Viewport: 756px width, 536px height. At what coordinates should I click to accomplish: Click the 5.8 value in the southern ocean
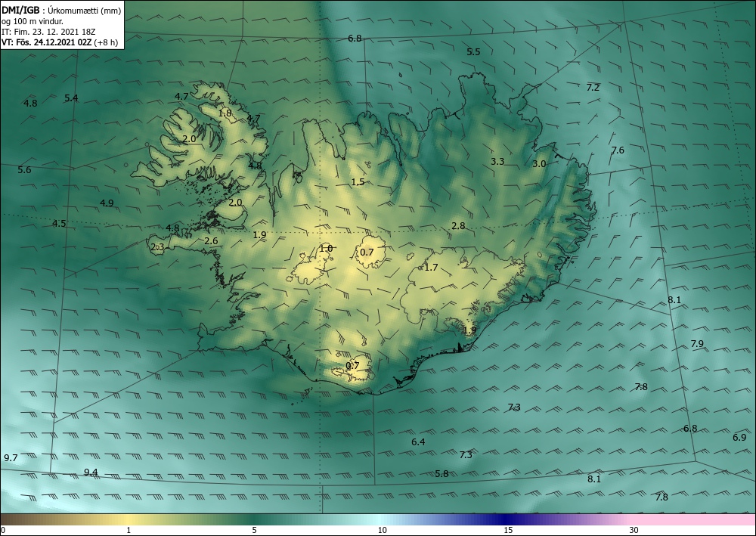[442, 474]
